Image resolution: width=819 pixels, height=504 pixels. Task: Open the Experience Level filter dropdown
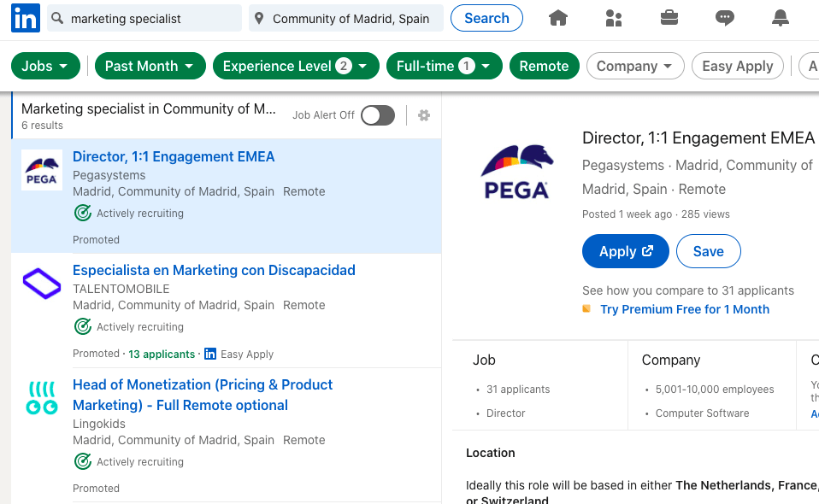296,67
